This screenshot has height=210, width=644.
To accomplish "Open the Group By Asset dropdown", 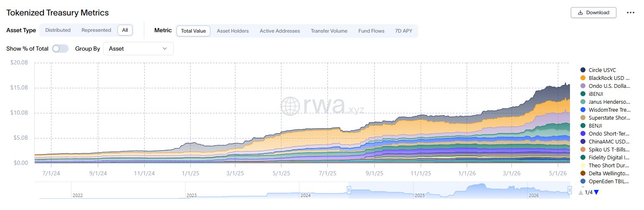I will tap(138, 49).
